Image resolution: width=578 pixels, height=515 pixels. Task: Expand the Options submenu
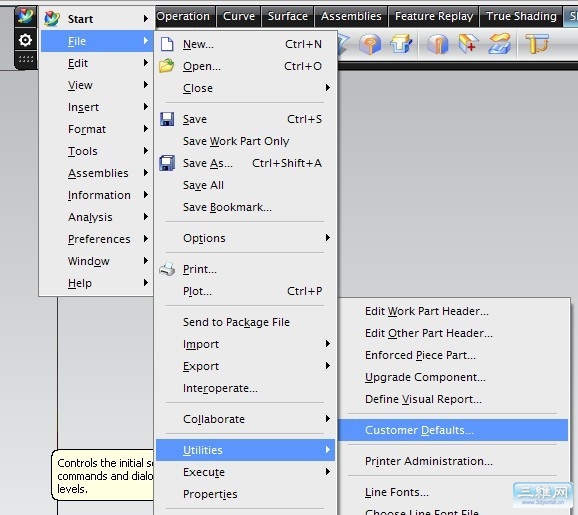[245, 238]
